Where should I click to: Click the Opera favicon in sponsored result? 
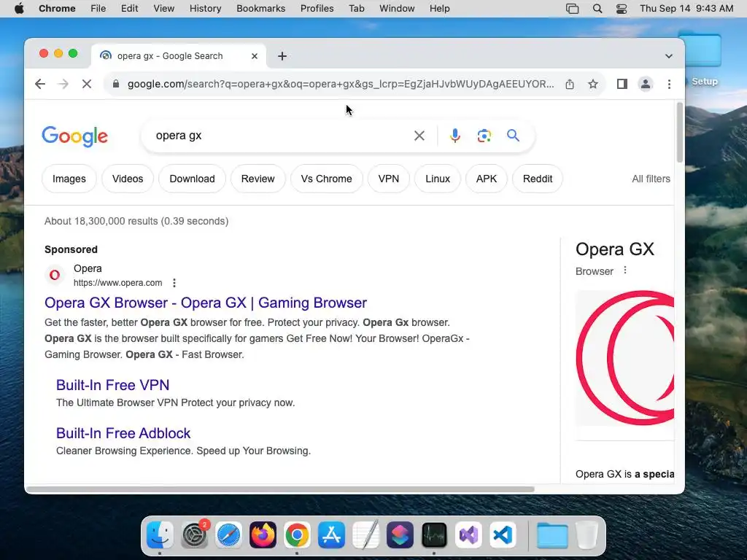[x=55, y=275]
